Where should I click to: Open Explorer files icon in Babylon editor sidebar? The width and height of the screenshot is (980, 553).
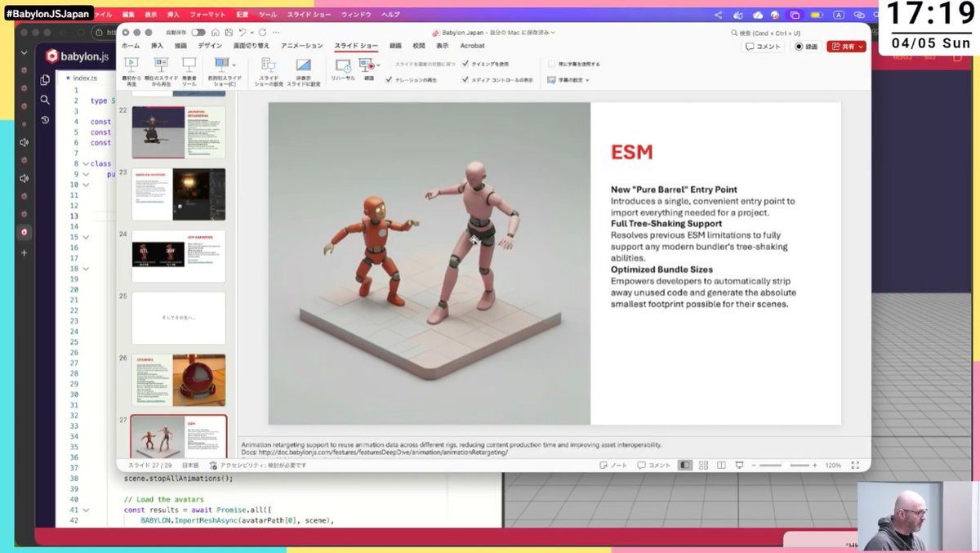pyautogui.click(x=46, y=79)
